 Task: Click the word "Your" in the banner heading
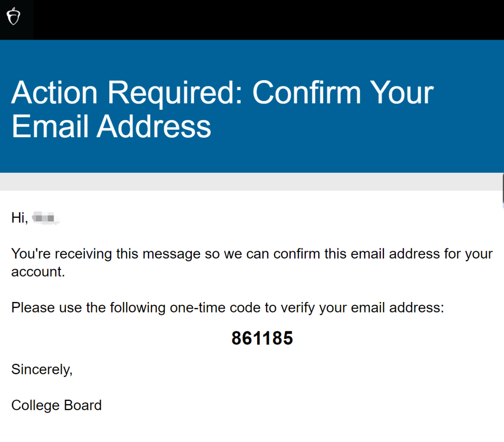(401, 92)
